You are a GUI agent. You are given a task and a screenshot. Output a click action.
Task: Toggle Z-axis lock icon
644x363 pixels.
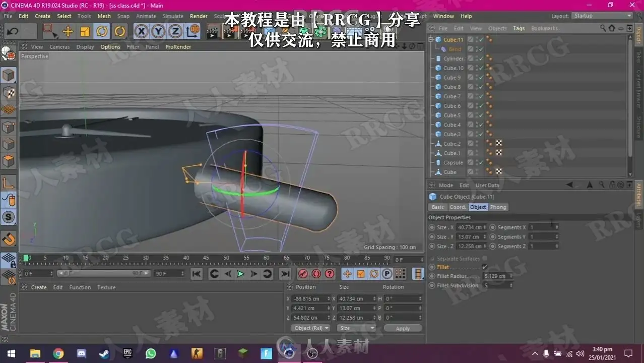[175, 32]
